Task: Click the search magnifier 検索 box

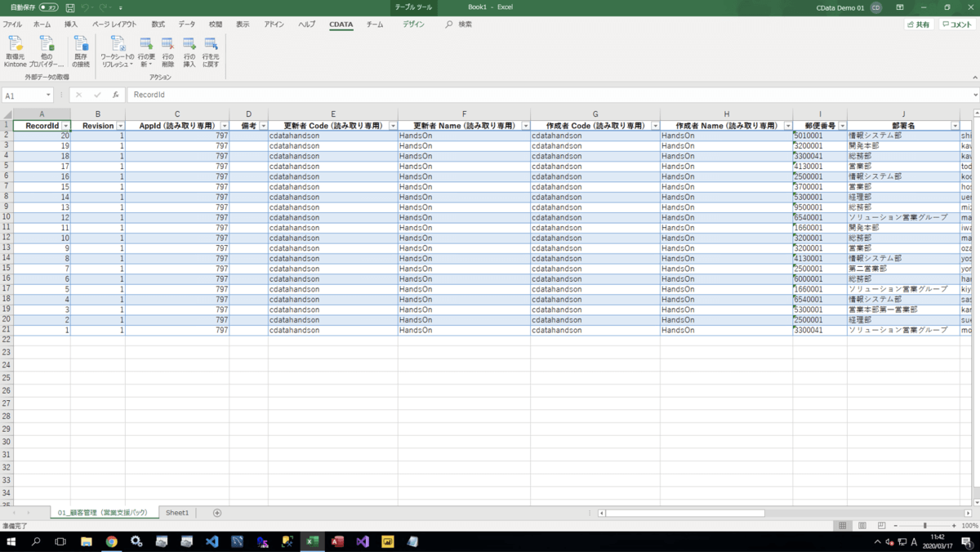Action: pos(459,24)
